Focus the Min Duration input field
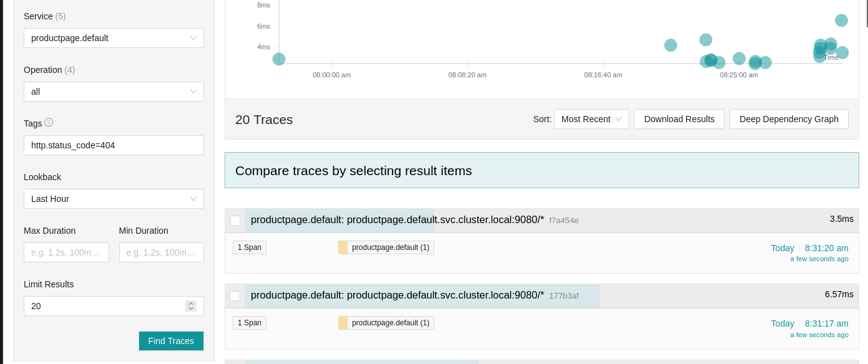This screenshot has height=364, width=868. click(x=162, y=252)
